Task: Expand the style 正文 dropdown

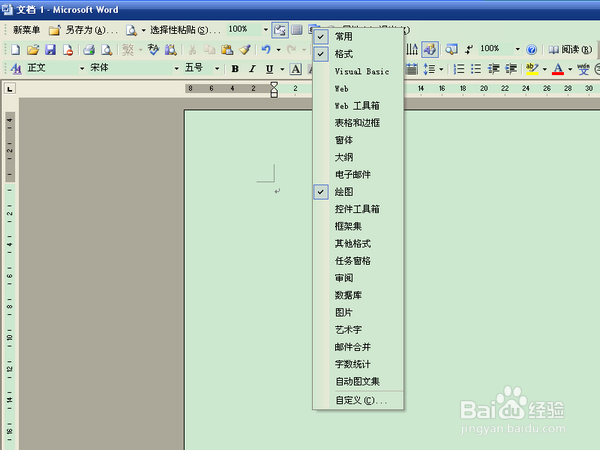Action: (82, 69)
